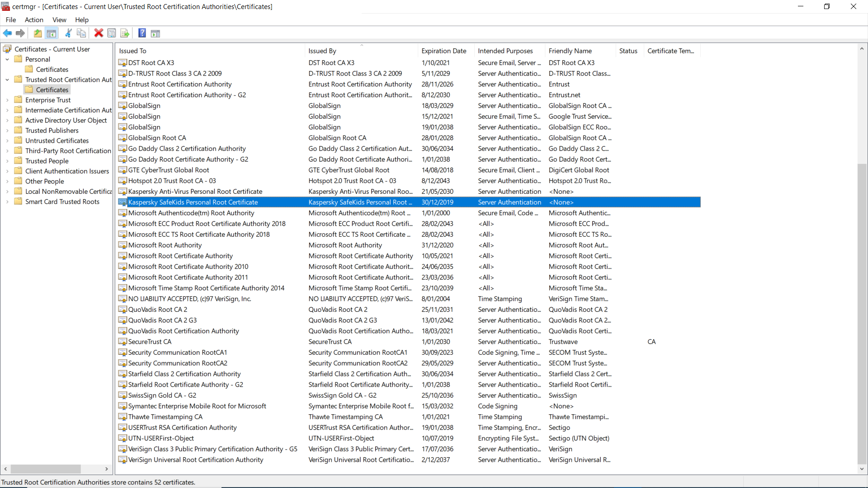Select the Other People tree folder
Screen dimensions: 868x488
pyautogui.click(x=44, y=181)
